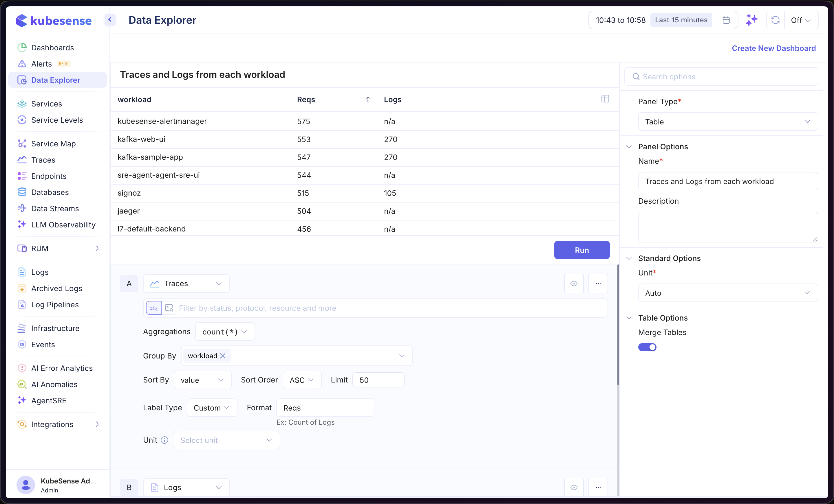Screen dimensions: 834x504
Task: Toggle the Merge Tables switch
Action: click(x=647, y=347)
